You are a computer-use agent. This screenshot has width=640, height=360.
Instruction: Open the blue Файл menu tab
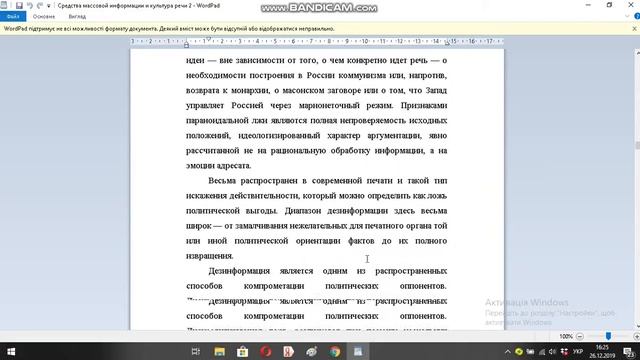click(13, 17)
